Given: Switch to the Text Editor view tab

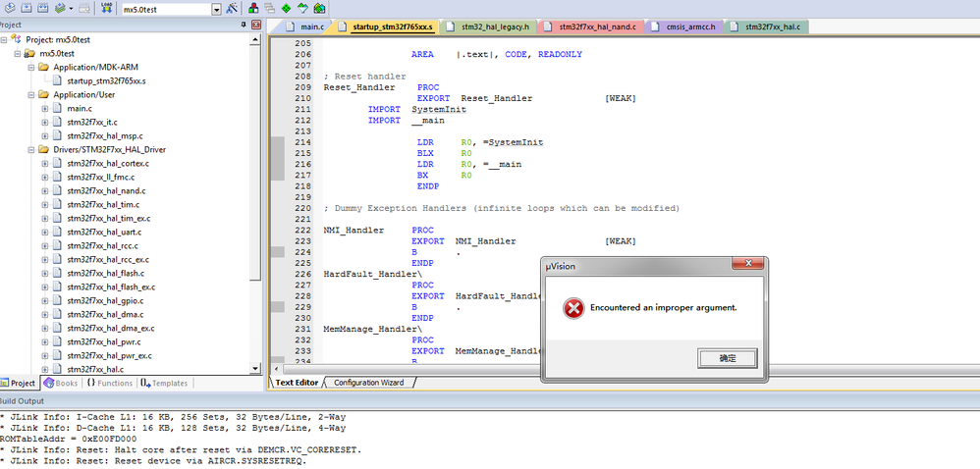Looking at the screenshot, I should click(x=296, y=383).
